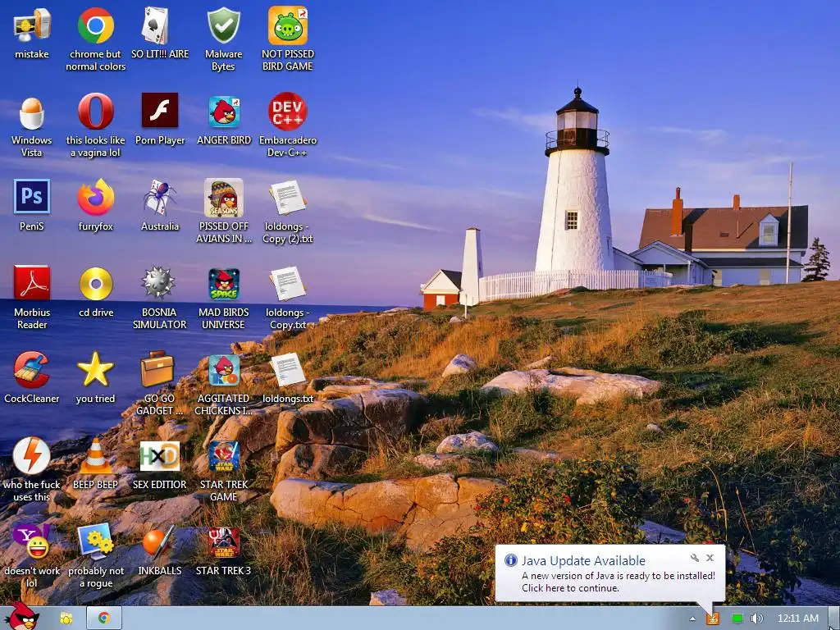
Task: Select the Yahoo Messenger 'doesn't work lol' icon
Action: pyautogui.click(x=30, y=541)
